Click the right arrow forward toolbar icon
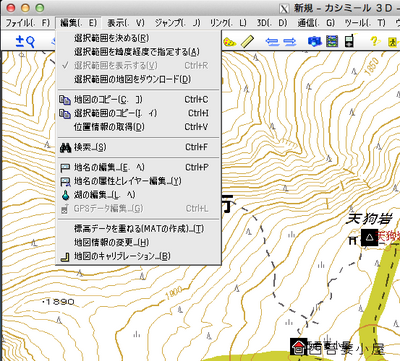This screenshot has width=400, height=361. click(x=290, y=42)
